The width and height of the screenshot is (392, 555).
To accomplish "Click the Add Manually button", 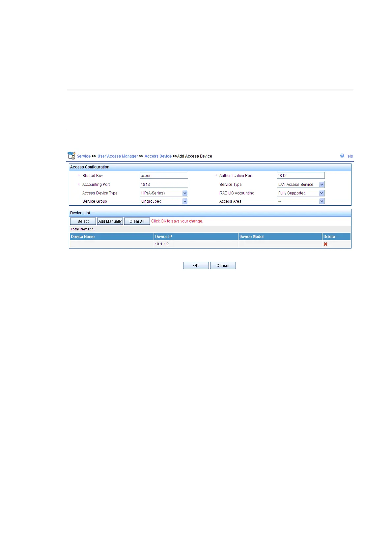I will coord(110,221).
